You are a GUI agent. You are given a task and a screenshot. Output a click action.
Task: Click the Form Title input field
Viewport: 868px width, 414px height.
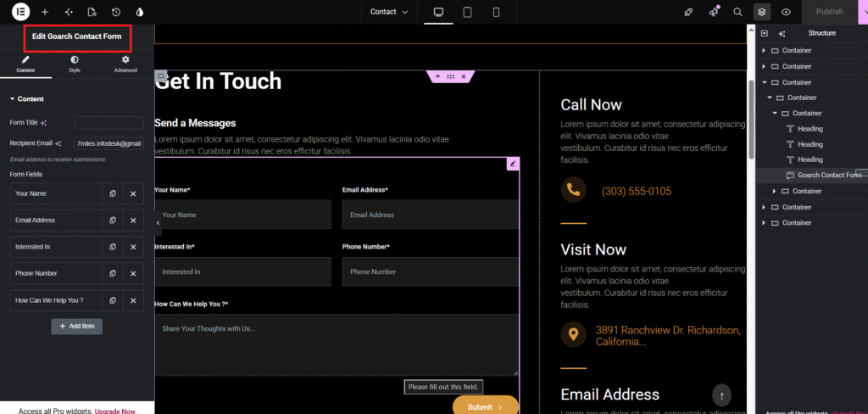(x=108, y=123)
